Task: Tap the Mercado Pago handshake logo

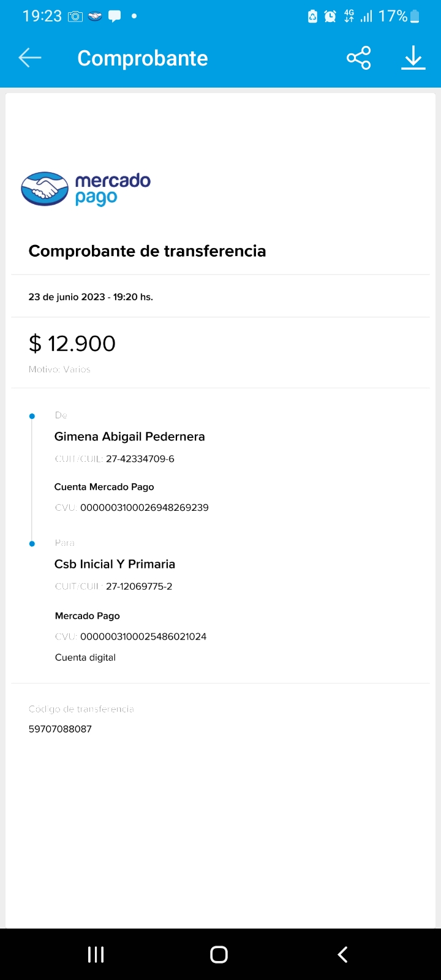Action: pyautogui.click(x=45, y=189)
